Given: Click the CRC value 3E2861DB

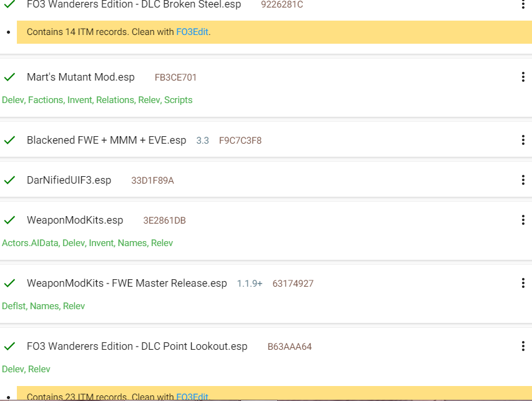Looking at the screenshot, I should coord(165,220).
